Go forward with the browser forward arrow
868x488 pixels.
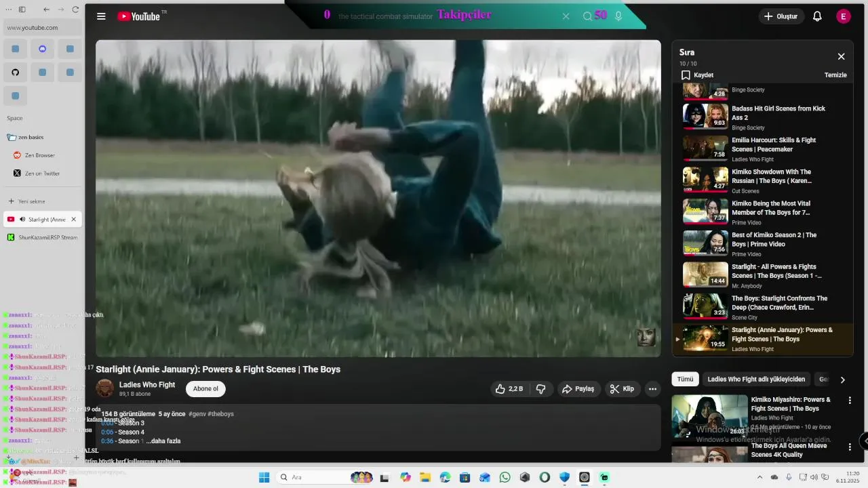tap(61, 9)
